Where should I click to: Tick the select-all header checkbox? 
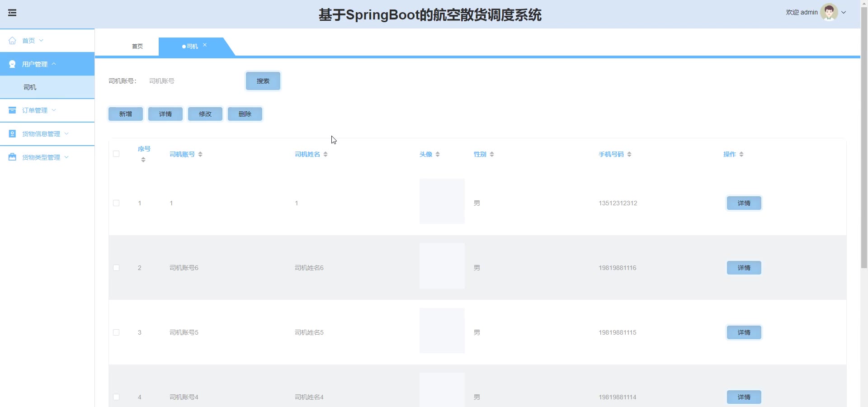coord(116,154)
